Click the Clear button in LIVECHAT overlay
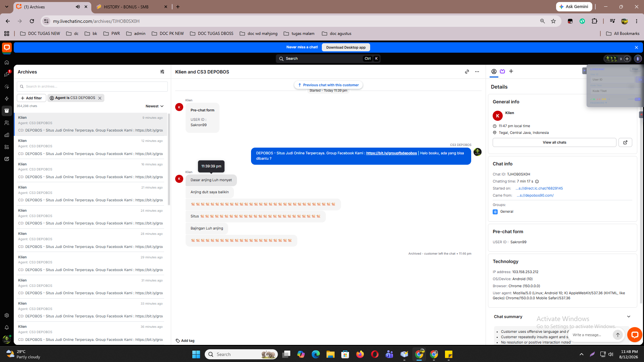 pos(635,69)
